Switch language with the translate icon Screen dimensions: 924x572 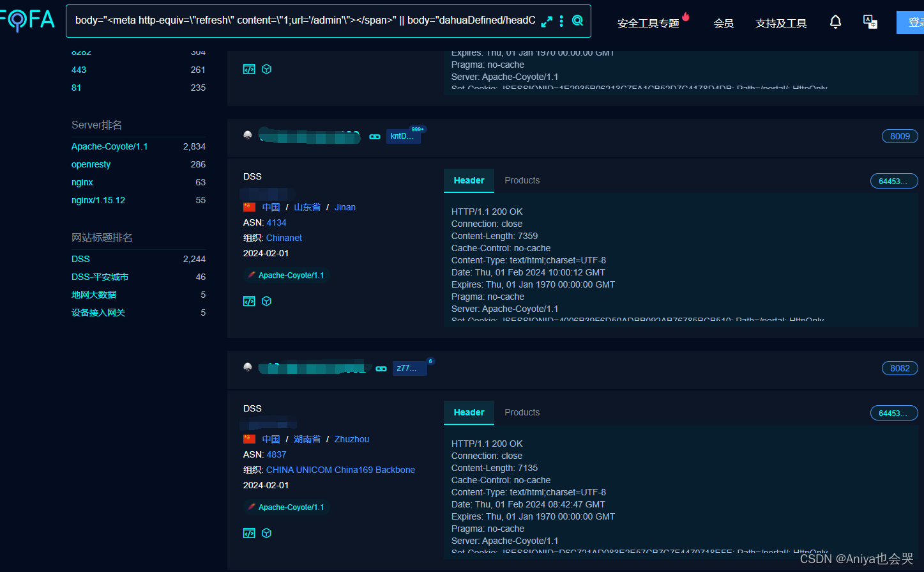coord(870,22)
